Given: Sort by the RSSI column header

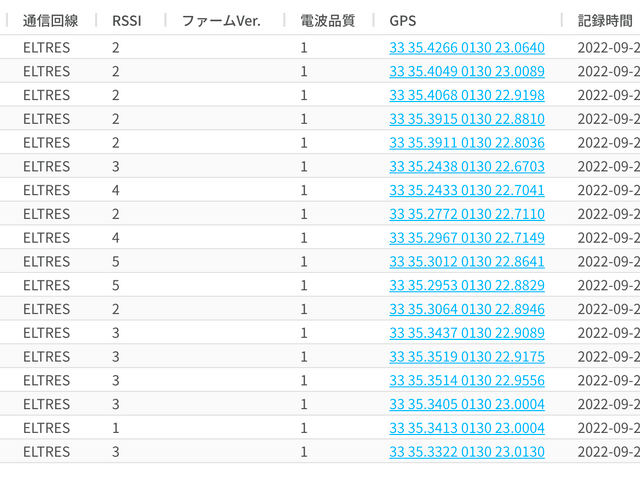Looking at the screenshot, I should click(126, 20).
